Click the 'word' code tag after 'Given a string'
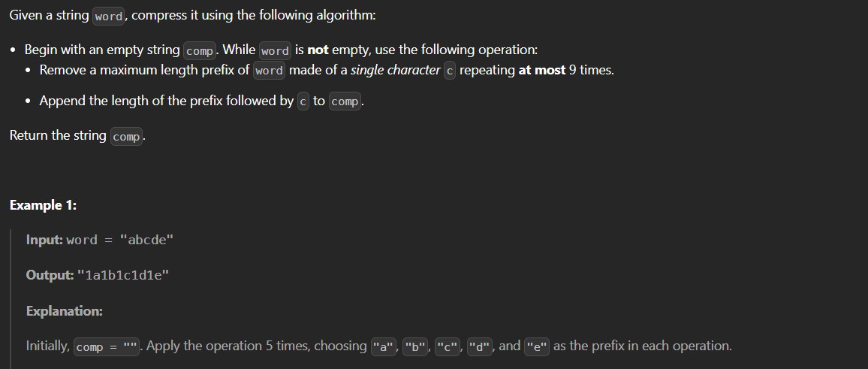Viewport: 868px width, 369px height. [x=110, y=17]
